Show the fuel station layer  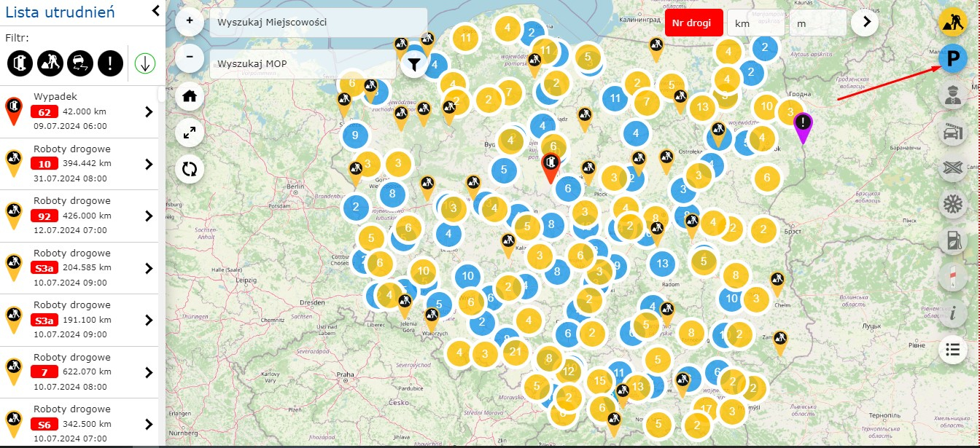pos(952,240)
